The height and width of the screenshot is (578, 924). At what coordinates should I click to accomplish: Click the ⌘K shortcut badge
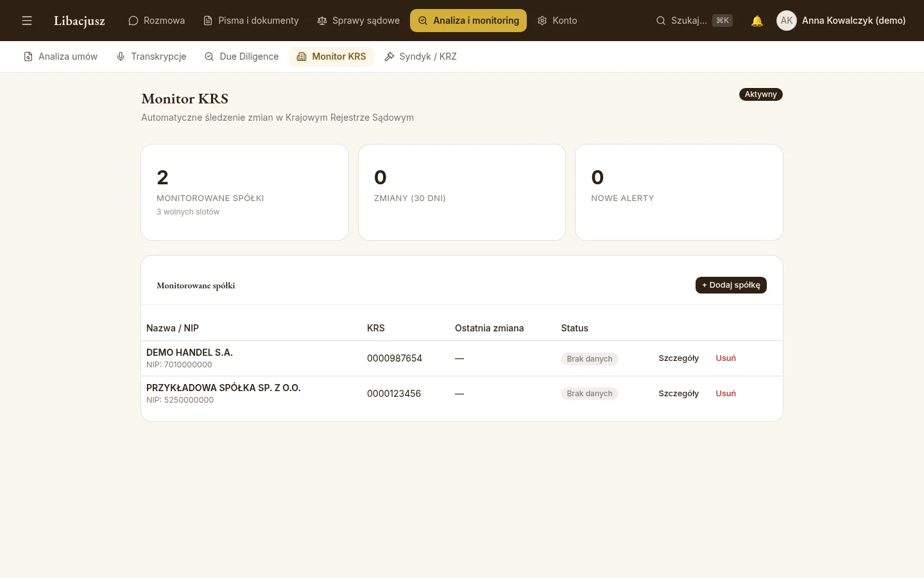tap(723, 21)
